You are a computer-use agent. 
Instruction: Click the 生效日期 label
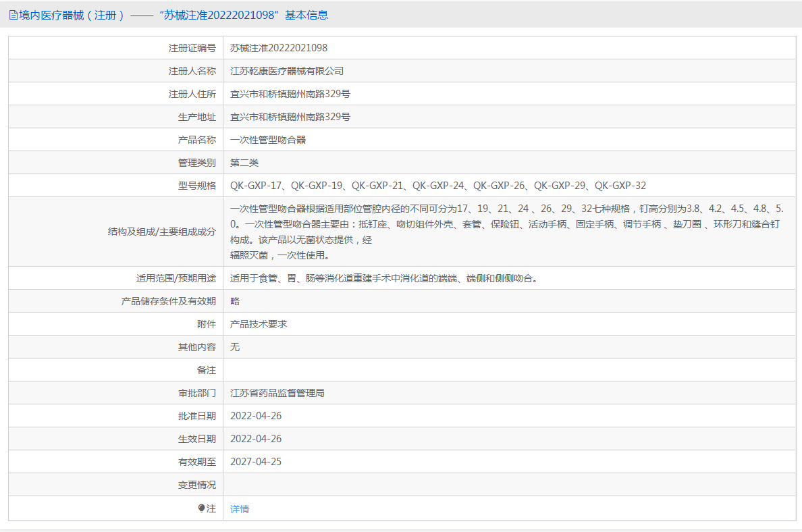(197, 439)
